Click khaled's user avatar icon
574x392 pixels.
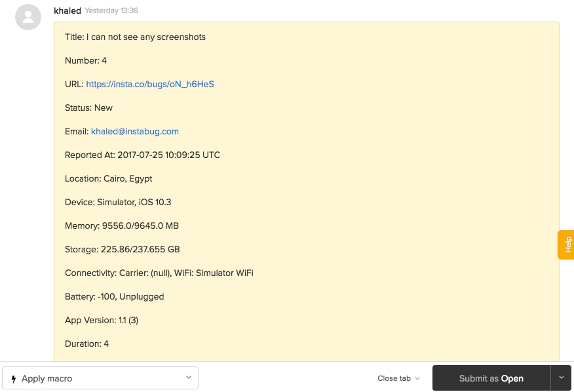tap(28, 17)
